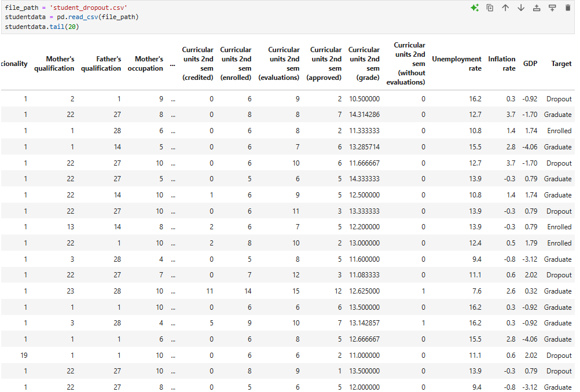
Task: Delete the current cell with the trash icon
Action: pos(569,8)
